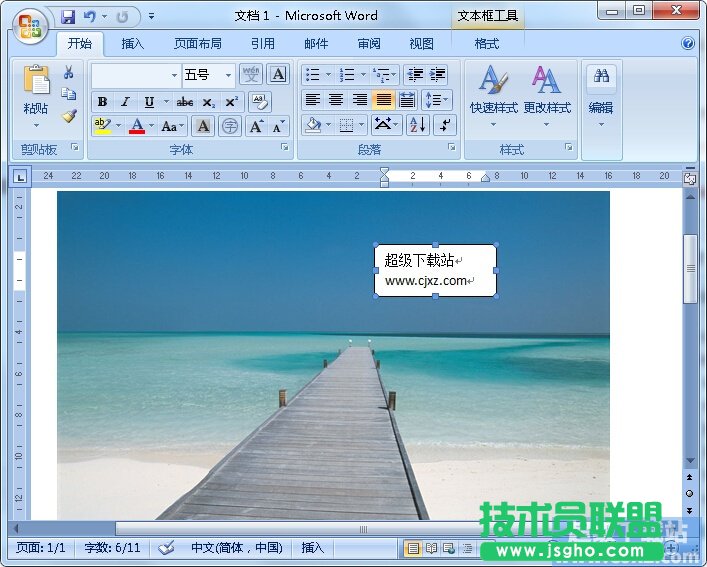Image resolution: width=707 pixels, height=567 pixels.
Task: Click the Change Styles icon
Action: coord(546,80)
